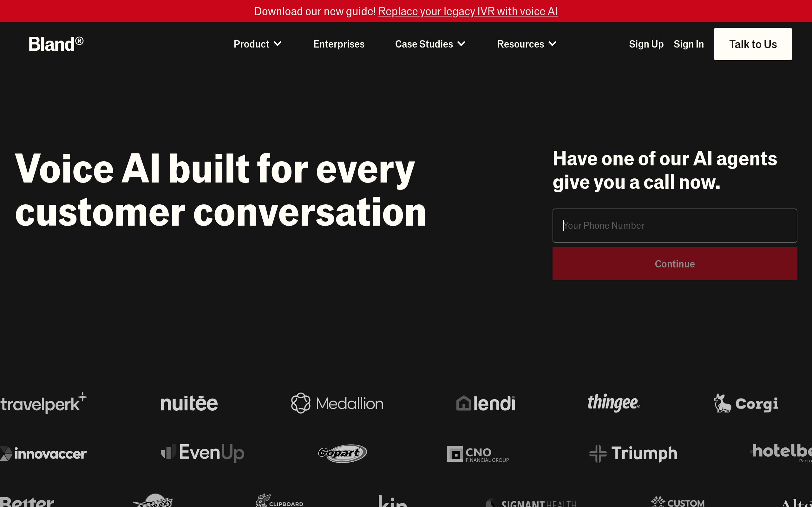Screen dimensions: 812x507
Task: Focus the Your Phone Number field
Action: tap(674, 225)
